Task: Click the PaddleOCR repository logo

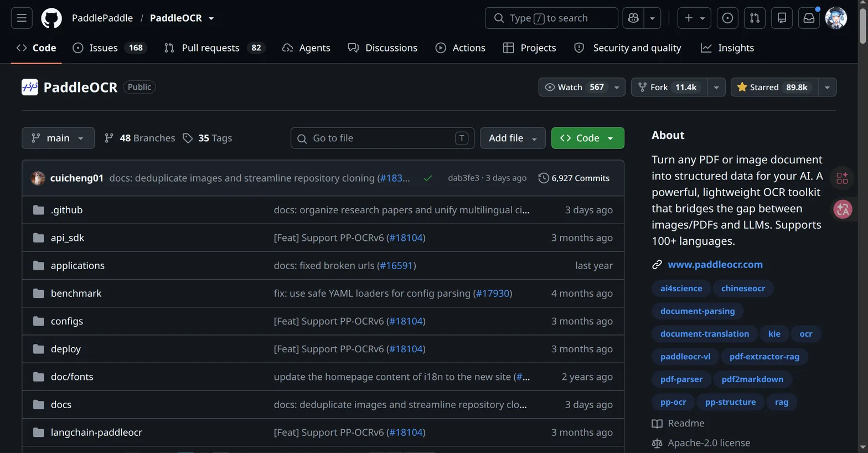Action: 30,87
